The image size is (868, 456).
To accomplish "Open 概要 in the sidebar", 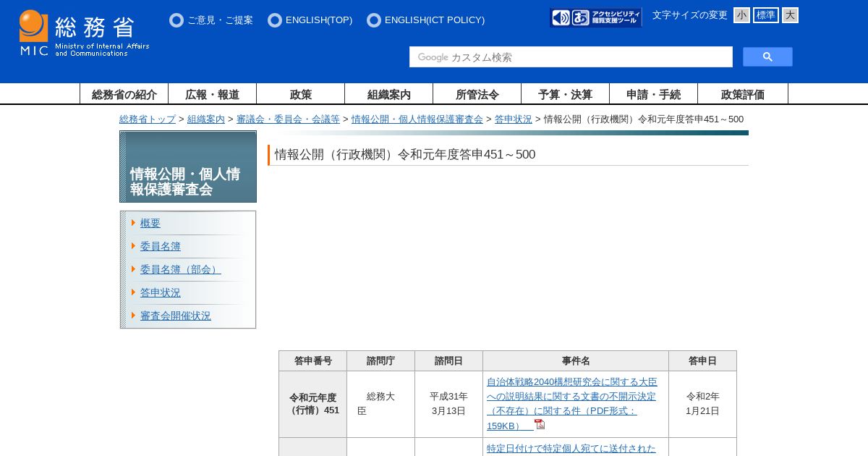I will pos(150,223).
